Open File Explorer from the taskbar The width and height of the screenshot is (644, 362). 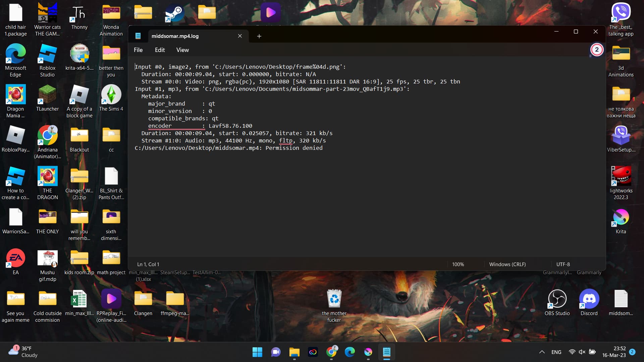294,352
